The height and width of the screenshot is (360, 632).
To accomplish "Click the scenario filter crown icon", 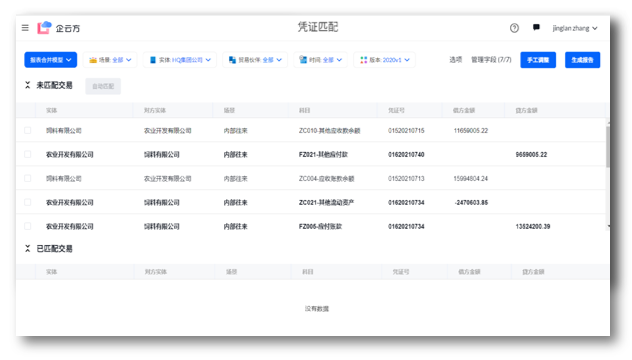I will coord(93,60).
